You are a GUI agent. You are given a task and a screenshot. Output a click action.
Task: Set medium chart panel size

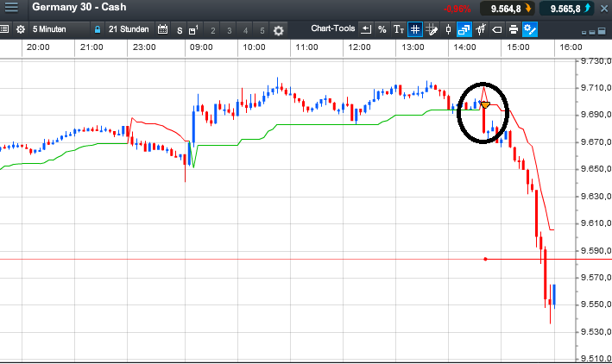[592, 32]
